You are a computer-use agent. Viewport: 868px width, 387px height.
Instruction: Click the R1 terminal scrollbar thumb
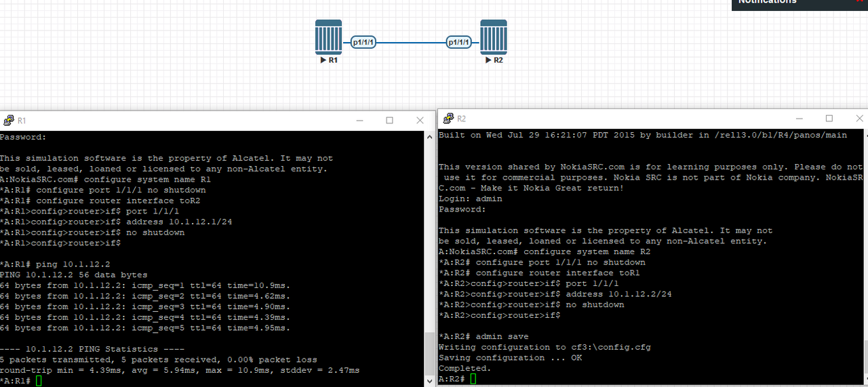pyautogui.click(x=429, y=353)
